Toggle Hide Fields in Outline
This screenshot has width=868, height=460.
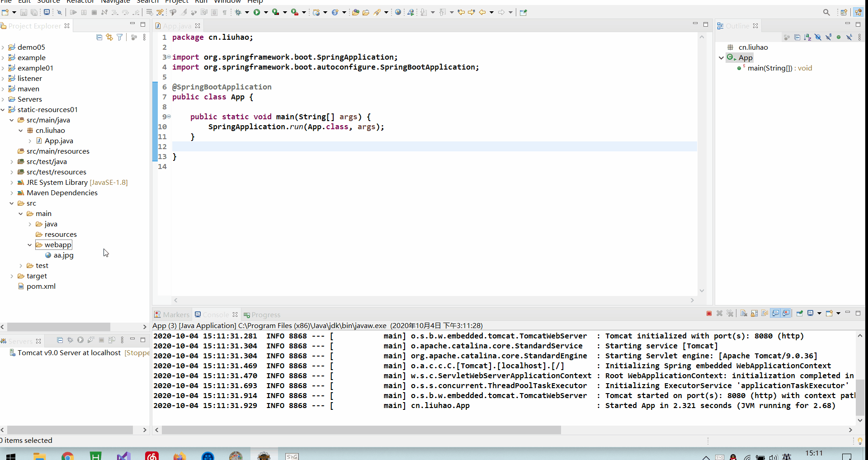(818, 37)
